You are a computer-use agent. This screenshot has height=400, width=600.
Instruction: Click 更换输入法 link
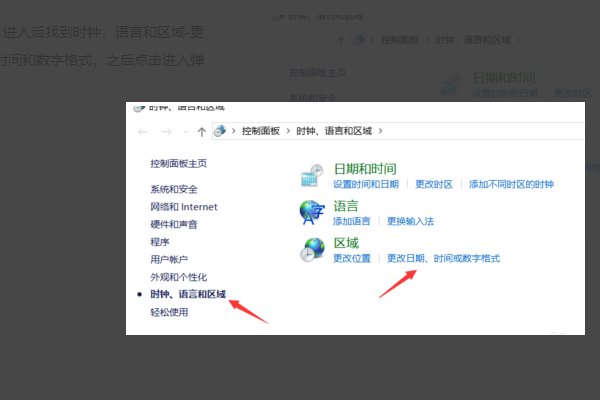click(410, 221)
